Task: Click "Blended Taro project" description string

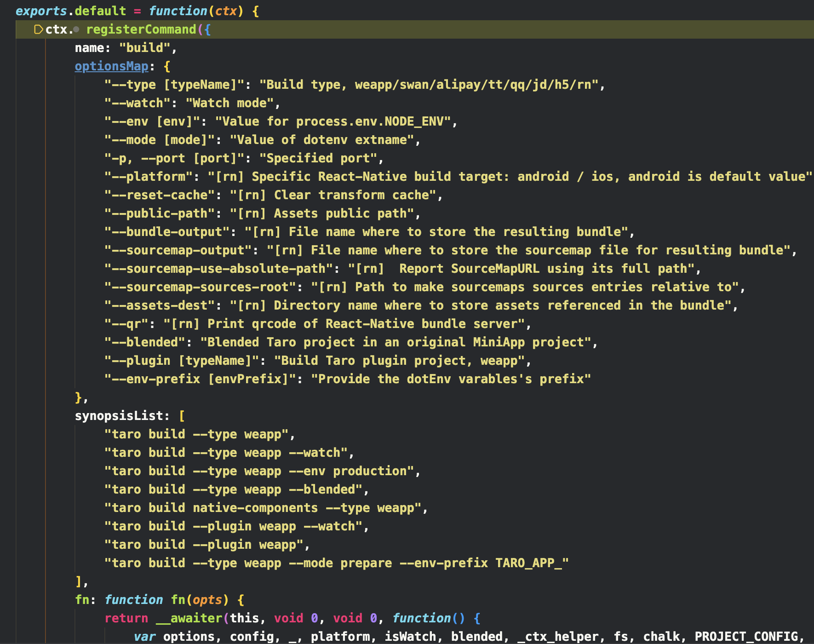Action: pyautogui.click(x=396, y=342)
